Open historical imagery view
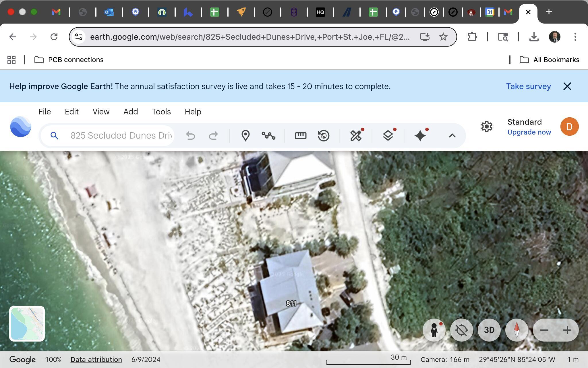 pyautogui.click(x=324, y=135)
